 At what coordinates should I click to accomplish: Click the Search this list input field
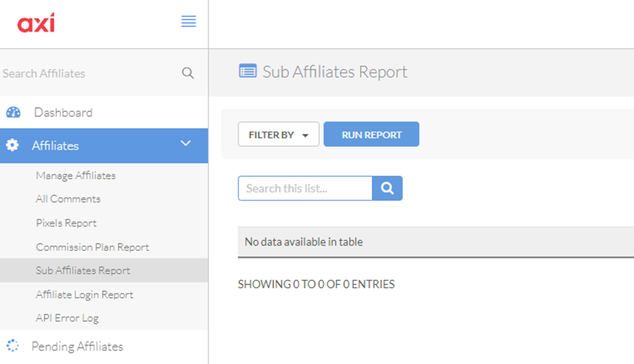point(306,188)
